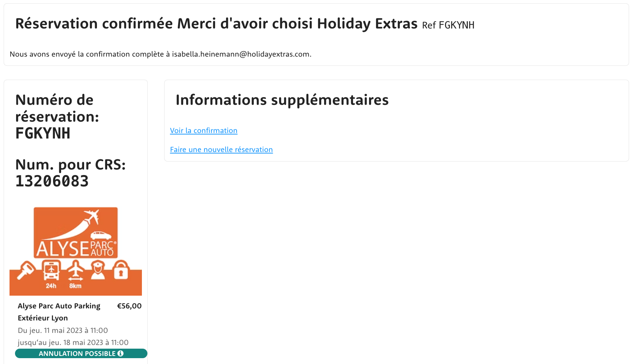632x364 pixels.
Task: Click the white car in the Alyse logo
Action: coord(101,235)
